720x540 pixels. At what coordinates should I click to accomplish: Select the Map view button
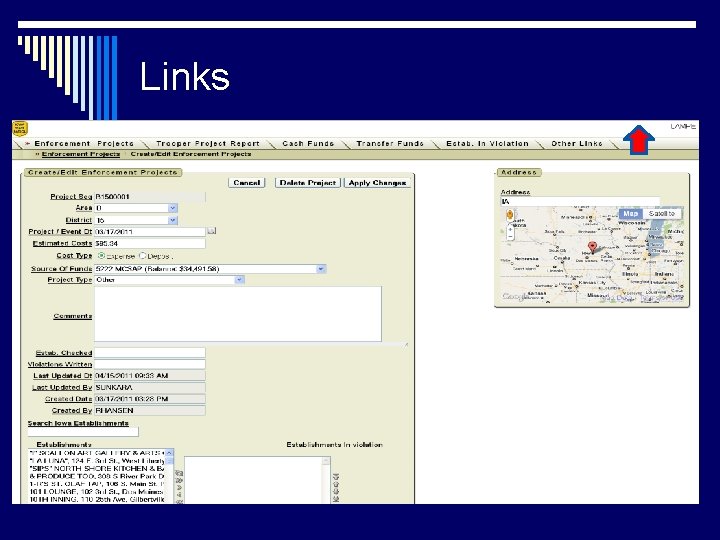630,214
